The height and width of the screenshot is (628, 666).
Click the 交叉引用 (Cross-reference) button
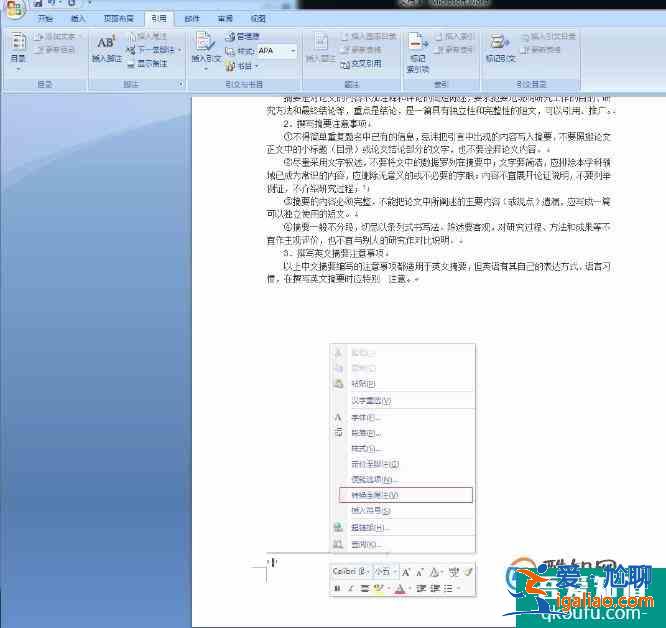pyautogui.click(x=364, y=62)
